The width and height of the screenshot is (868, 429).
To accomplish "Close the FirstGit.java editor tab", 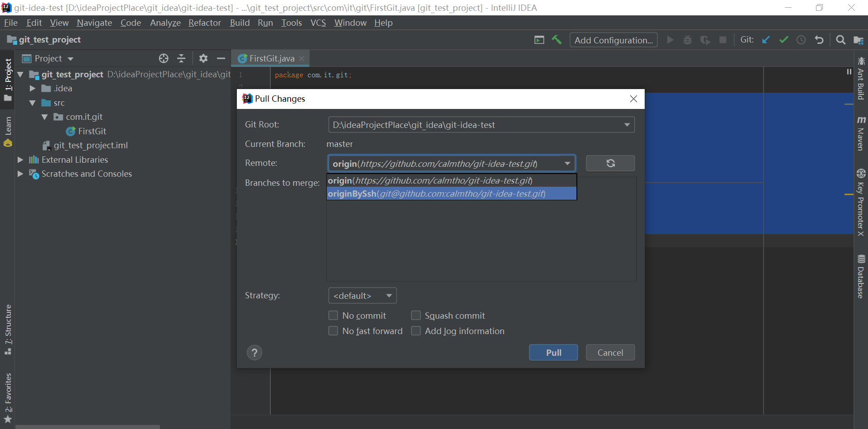I will coord(302,58).
